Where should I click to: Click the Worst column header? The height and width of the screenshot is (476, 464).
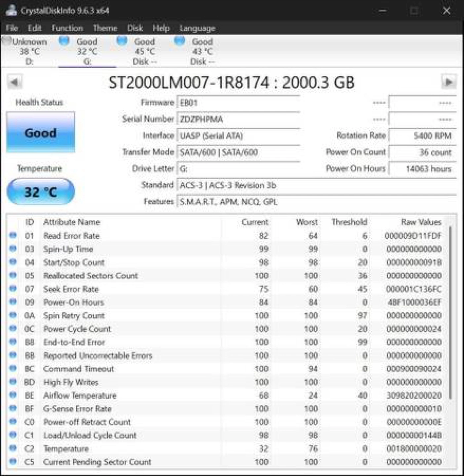click(x=307, y=222)
